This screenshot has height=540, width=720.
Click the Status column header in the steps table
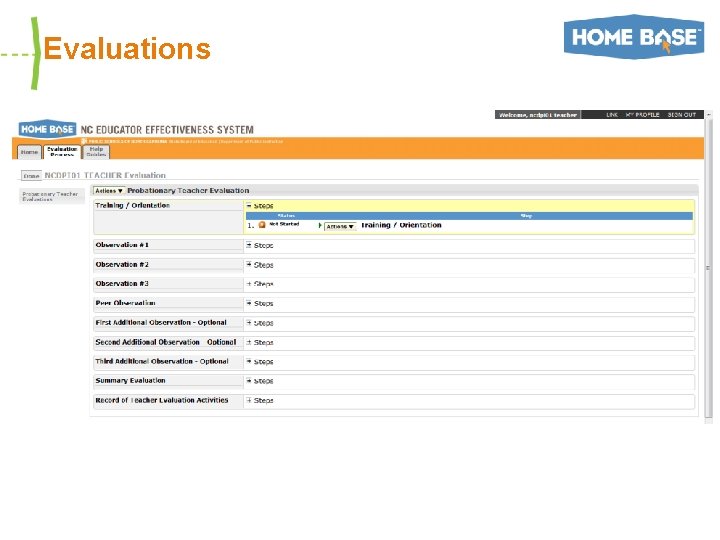pos(286,216)
